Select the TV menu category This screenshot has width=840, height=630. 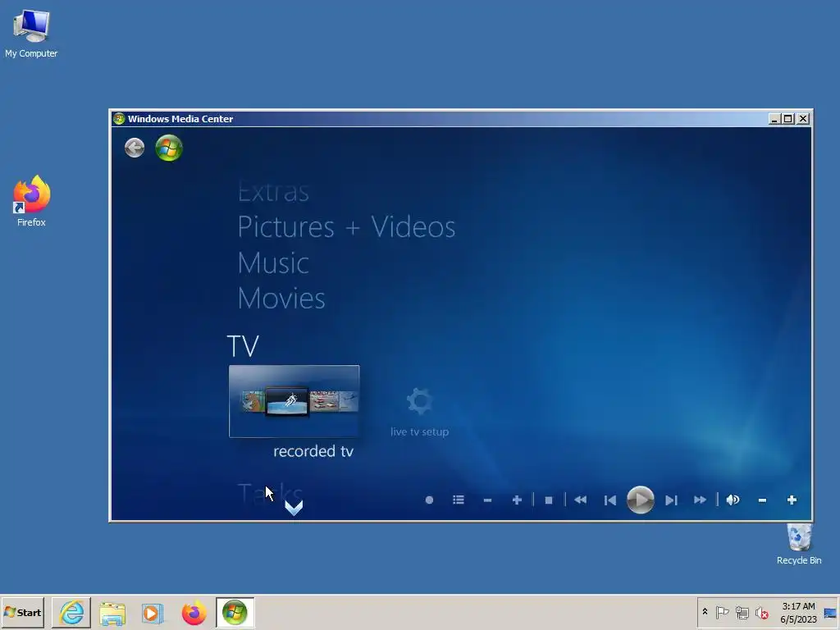point(243,345)
